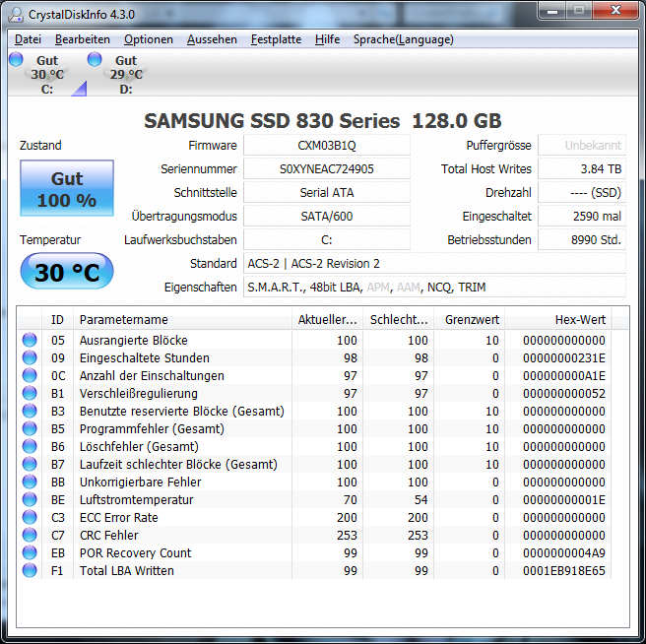Image resolution: width=646 pixels, height=644 pixels.
Task: Click the ID column header
Action: [x=58, y=319]
